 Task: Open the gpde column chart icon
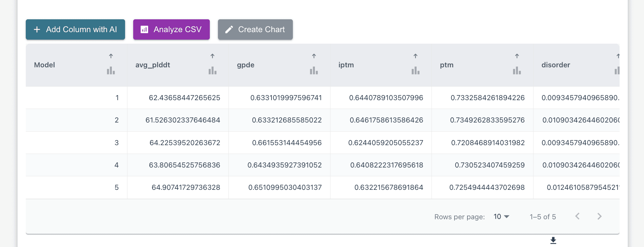pos(314,71)
